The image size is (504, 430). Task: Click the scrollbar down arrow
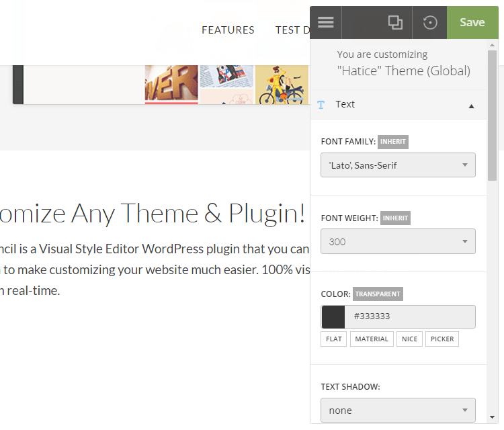[492, 417]
